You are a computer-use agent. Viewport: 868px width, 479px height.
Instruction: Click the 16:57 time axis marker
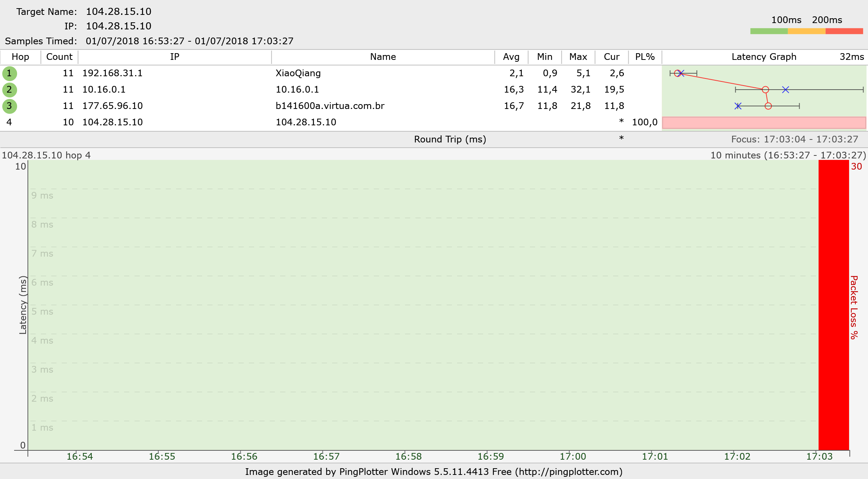(326, 457)
